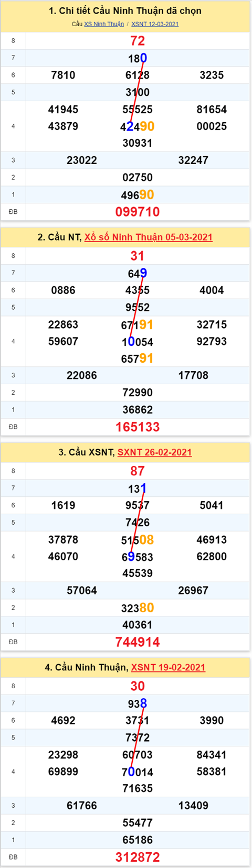Click the number 3100
This screenshot has height=868, width=252.
[x=138, y=92]
